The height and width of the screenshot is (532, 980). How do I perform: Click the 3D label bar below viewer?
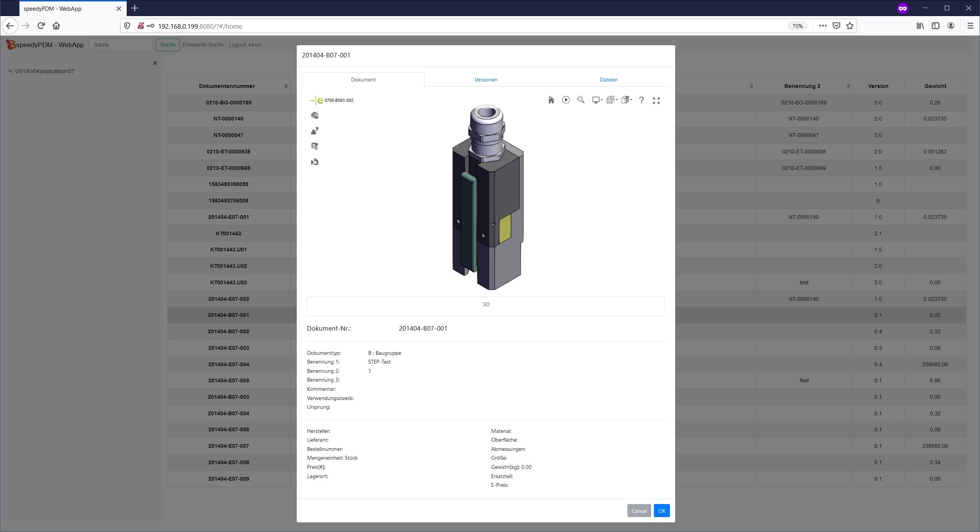pos(486,304)
